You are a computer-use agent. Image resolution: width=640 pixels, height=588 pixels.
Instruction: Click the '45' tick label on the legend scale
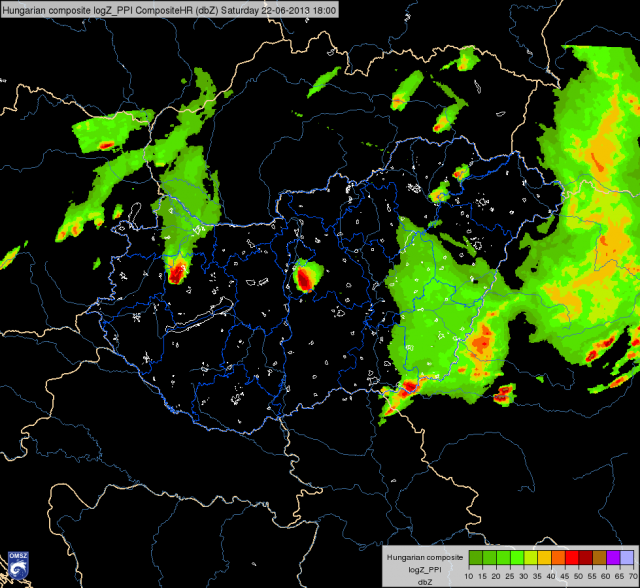564,576
